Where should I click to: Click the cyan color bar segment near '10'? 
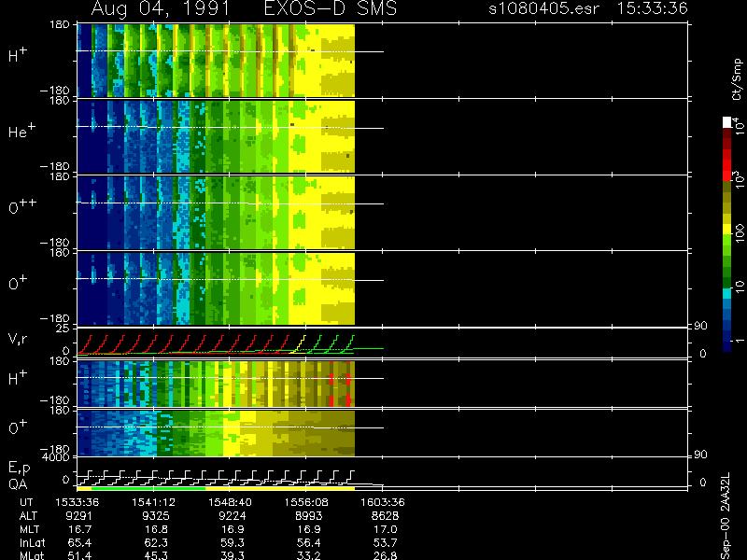coord(727,294)
